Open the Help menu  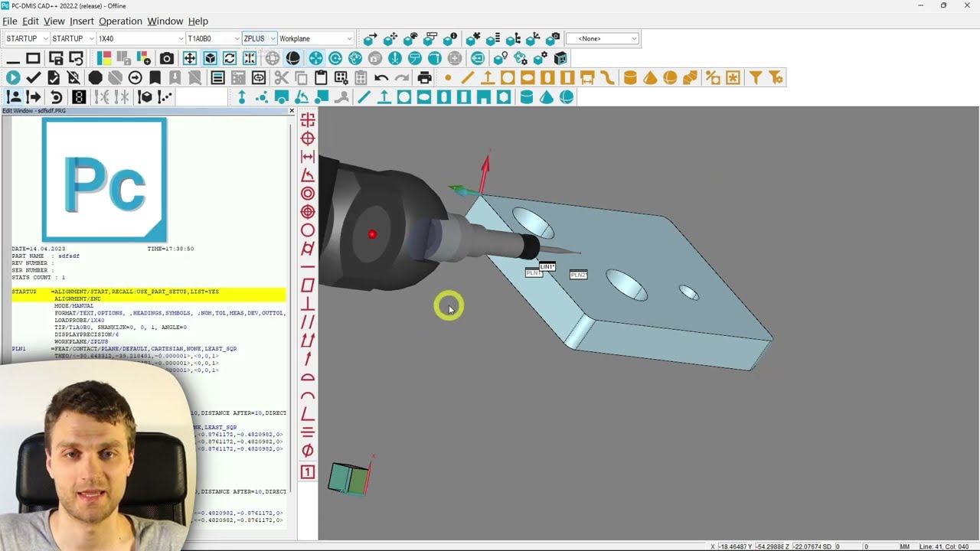[198, 21]
